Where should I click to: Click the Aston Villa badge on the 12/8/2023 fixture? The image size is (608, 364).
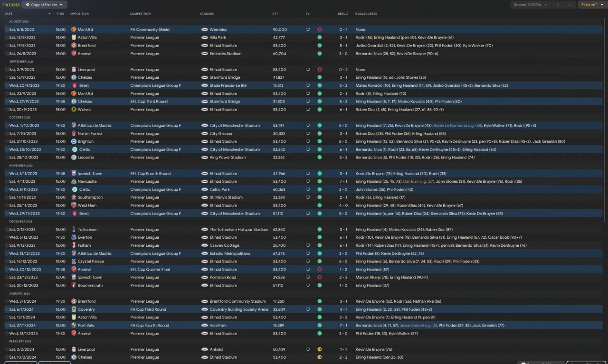[x=74, y=37]
